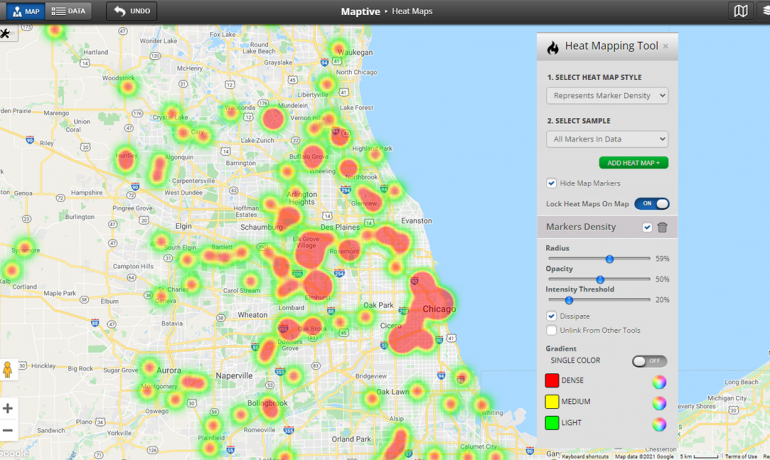
Task: Open color wheel picker for DENSE
Action: [659, 381]
